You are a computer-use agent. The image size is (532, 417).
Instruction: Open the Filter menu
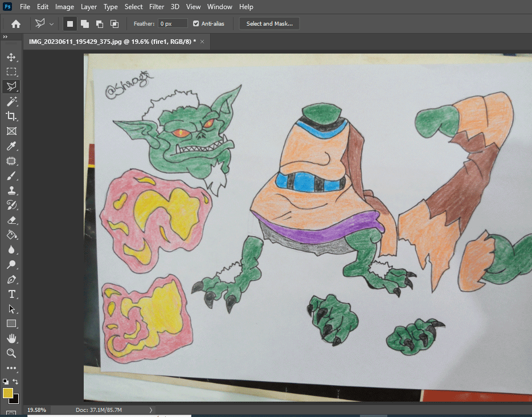pyautogui.click(x=157, y=7)
